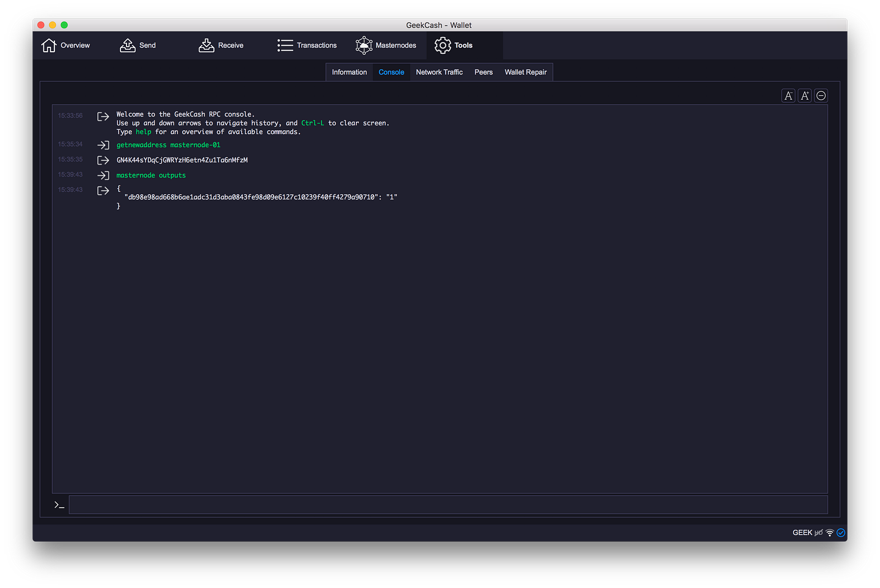Click the input arrow icon beside masternode outputs

(x=103, y=175)
